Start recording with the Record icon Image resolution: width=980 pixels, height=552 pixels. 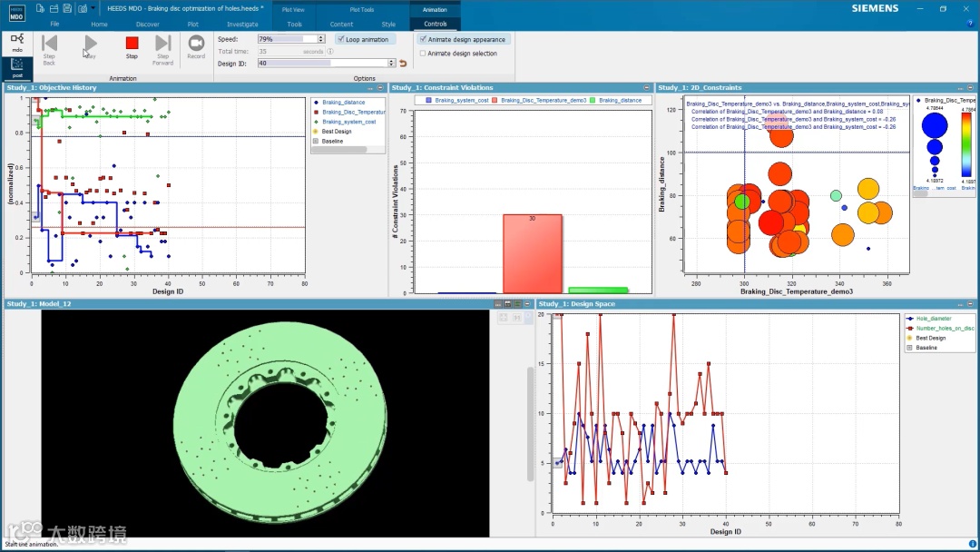tap(196, 47)
